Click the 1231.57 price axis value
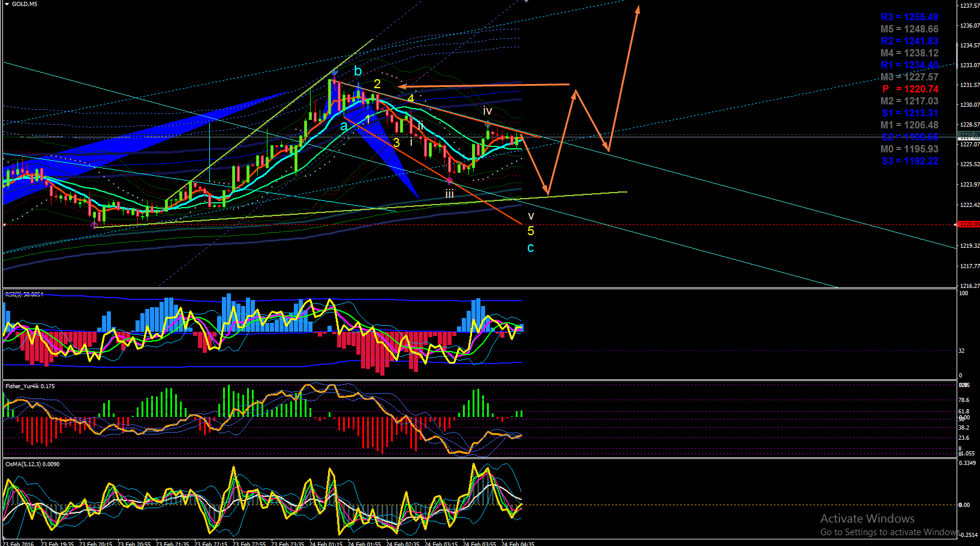 tap(970, 85)
